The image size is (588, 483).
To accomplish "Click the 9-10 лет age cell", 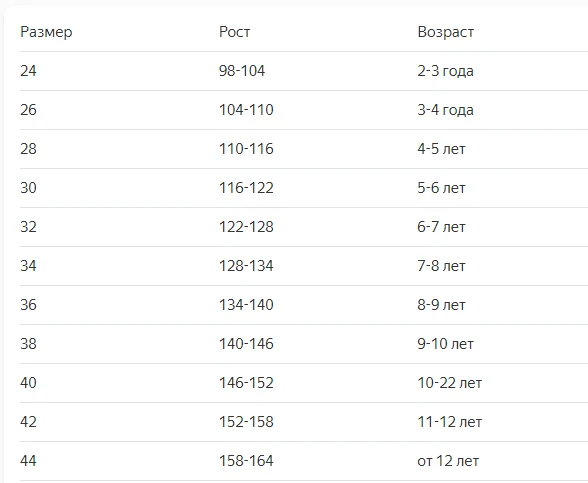I will click(446, 344).
